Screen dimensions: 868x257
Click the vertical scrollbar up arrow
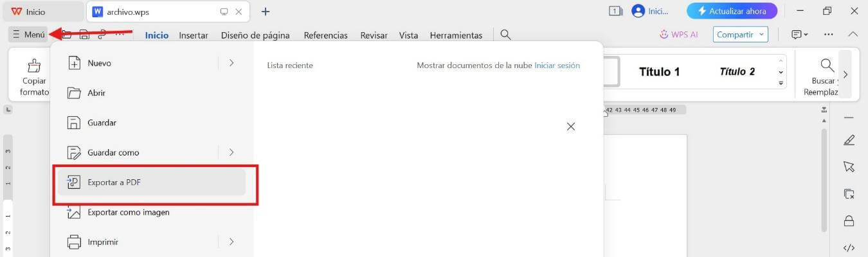coord(824,120)
